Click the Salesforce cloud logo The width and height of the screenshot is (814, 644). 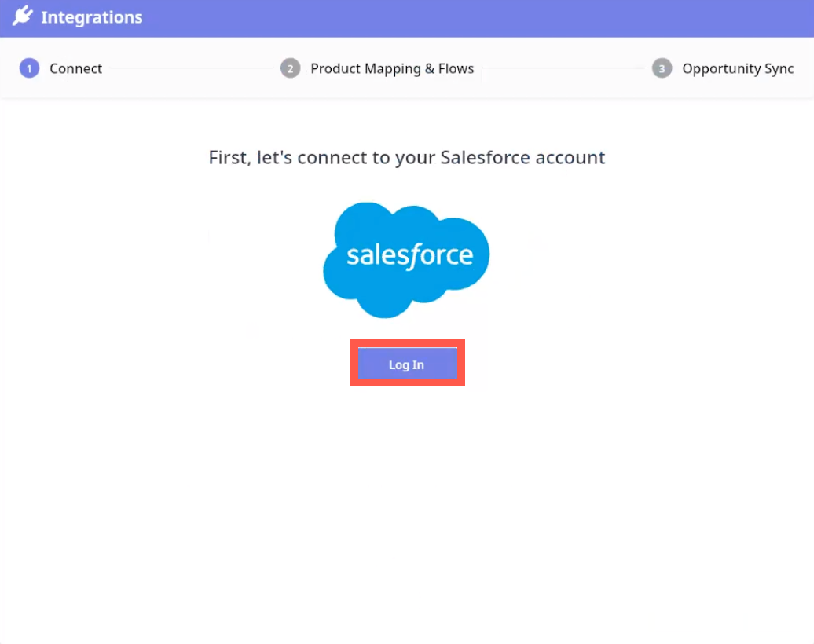(x=407, y=258)
